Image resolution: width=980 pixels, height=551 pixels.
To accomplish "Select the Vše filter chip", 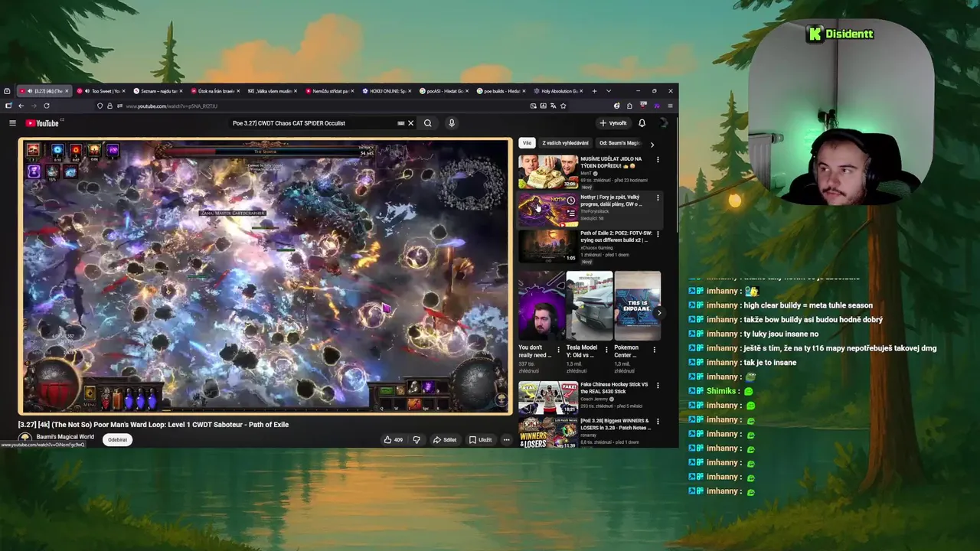I will tap(527, 143).
